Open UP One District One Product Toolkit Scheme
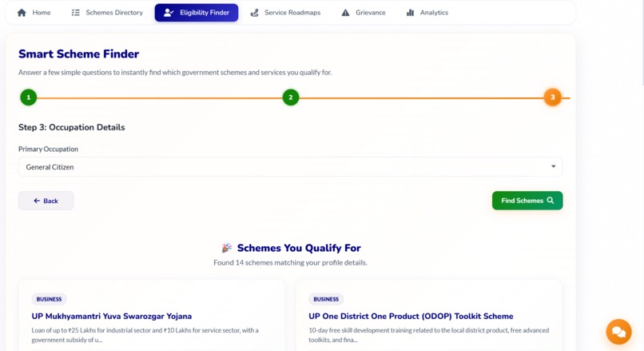The image size is (644, 351). coord(411,316)
